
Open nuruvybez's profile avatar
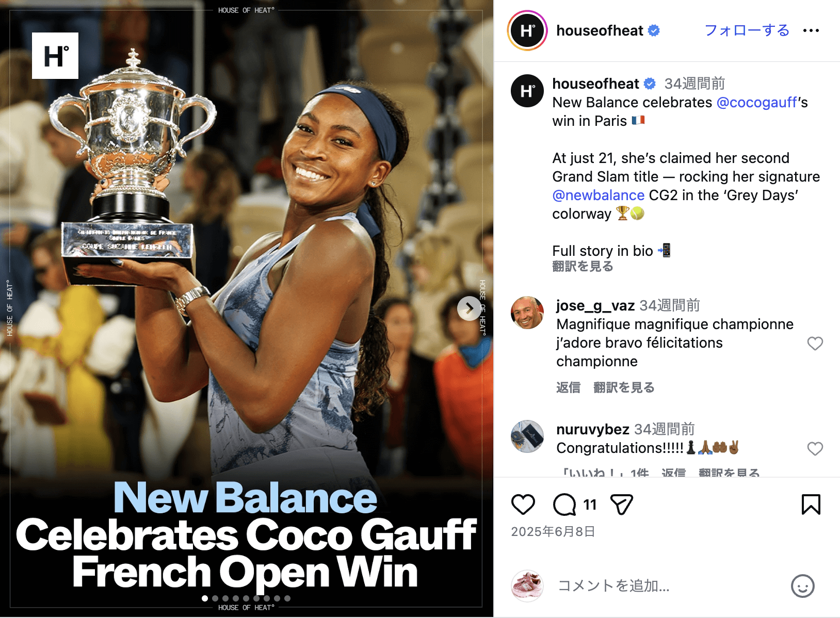(x=527, y=436)
